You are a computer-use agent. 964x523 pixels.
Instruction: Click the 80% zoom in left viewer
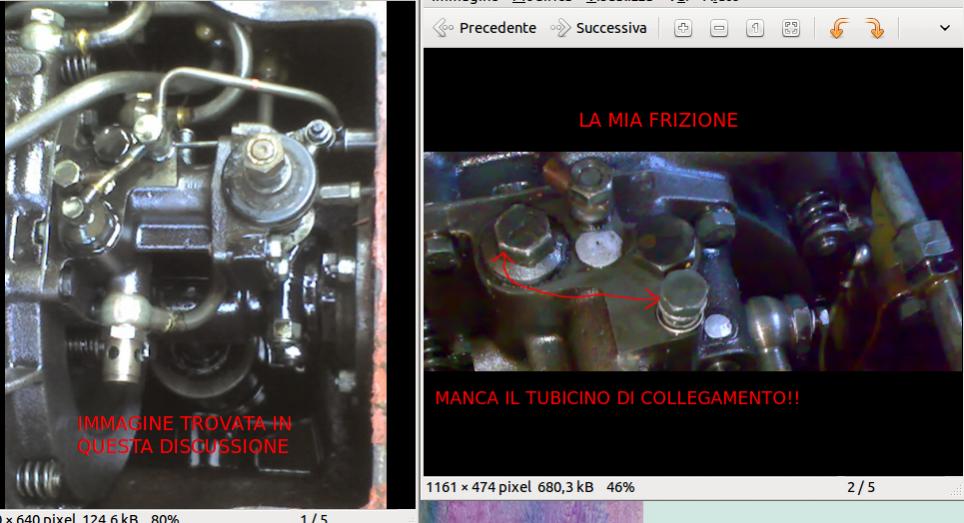(x=166, y=518)
